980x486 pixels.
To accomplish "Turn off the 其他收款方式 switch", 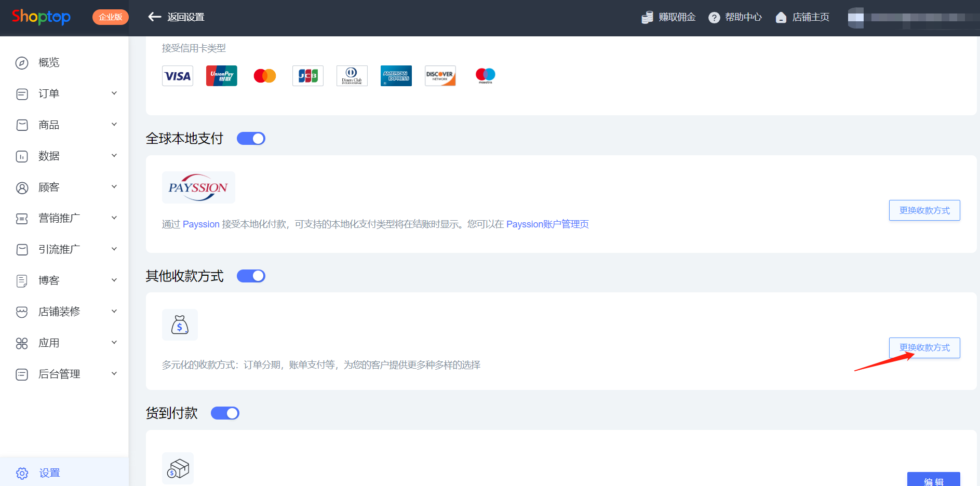I will point(251,276).
